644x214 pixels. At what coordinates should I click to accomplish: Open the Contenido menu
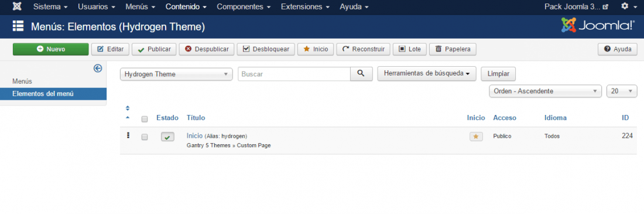tap(186, 6)
